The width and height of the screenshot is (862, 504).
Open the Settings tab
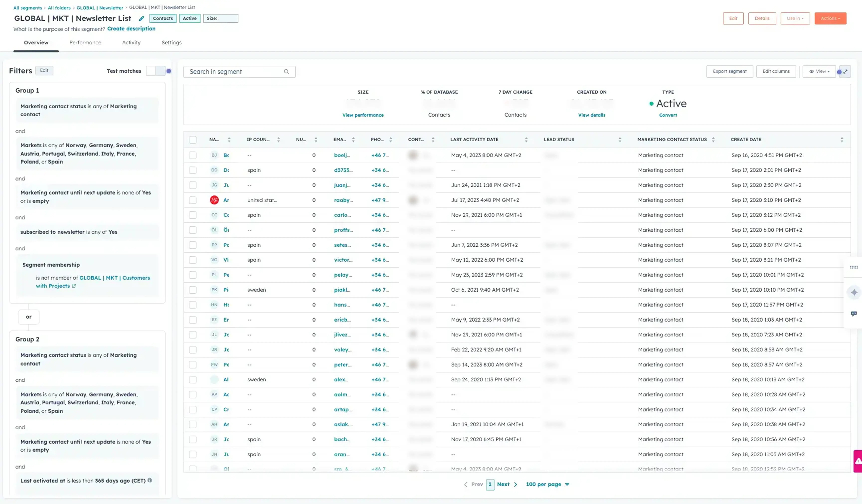point(171,42)
